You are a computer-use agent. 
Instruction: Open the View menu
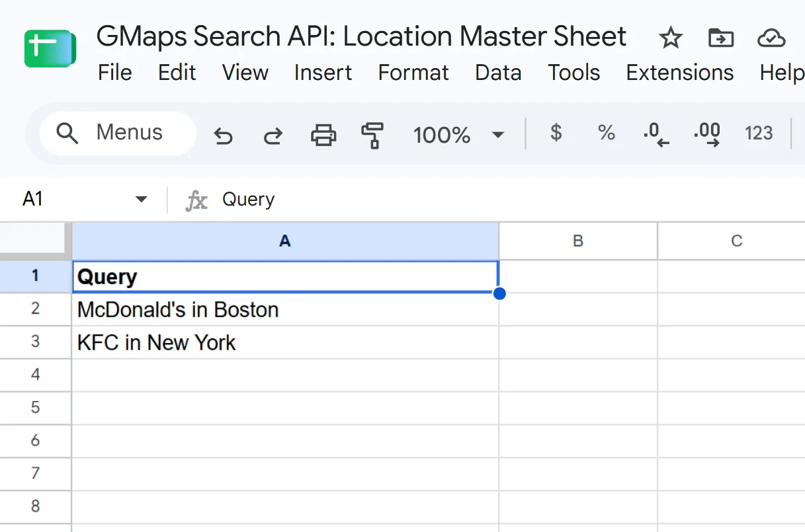(x=245, y=73)
